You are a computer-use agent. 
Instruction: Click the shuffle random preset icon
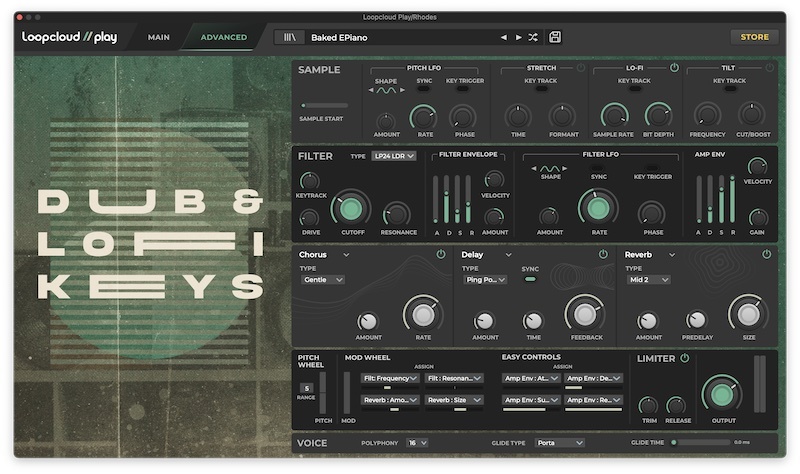click(x=533, y=38)
